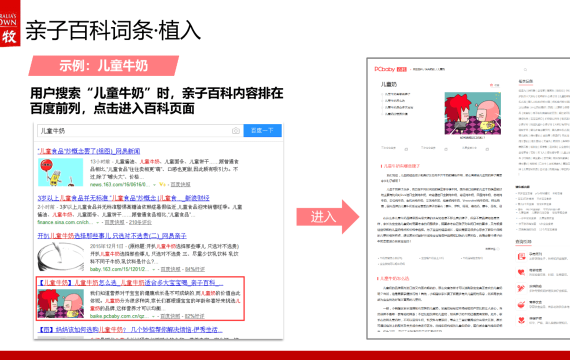Open the fourth table-of-contents entry under 儿童奶
Screen dimensions: 570x360
396,114
